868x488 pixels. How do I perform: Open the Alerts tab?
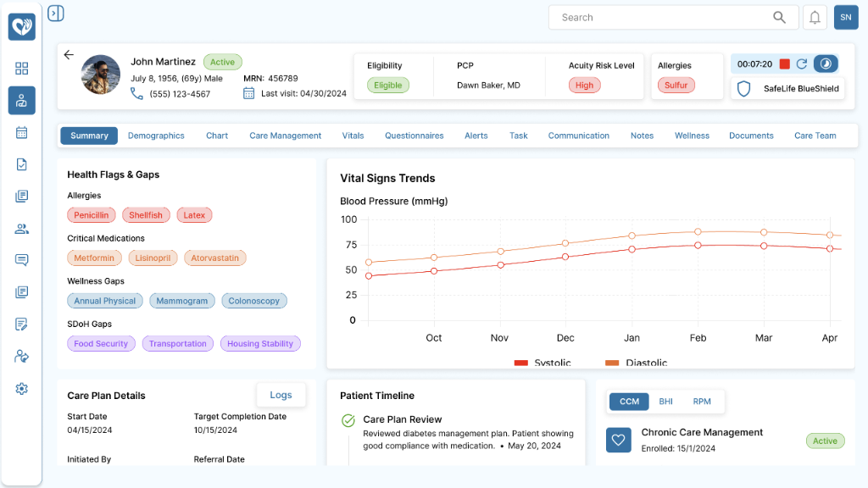pyautogui.click(x=476, y=136)
